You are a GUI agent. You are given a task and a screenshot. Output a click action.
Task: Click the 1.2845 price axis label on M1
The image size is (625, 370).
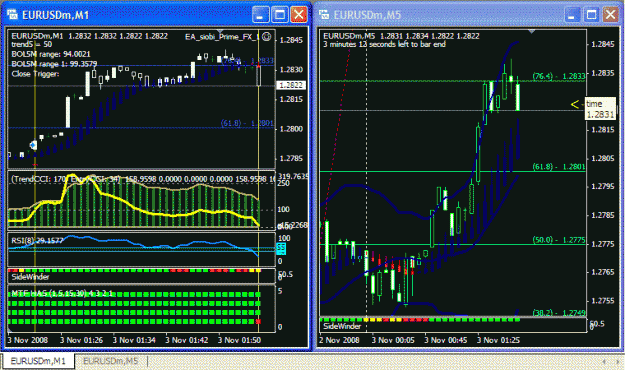point(291,40)
